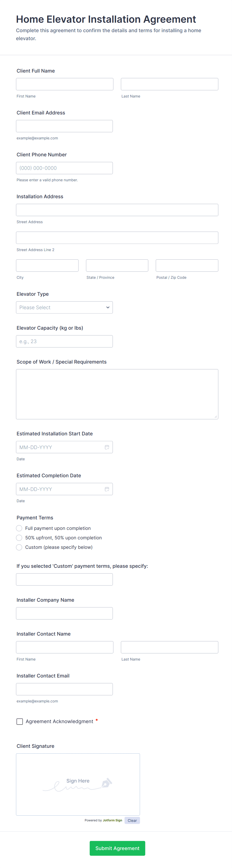Choose 'Custom (please specify below)' payment option
The height and width of the screenshot is (868, 232).
pos(19,547)
